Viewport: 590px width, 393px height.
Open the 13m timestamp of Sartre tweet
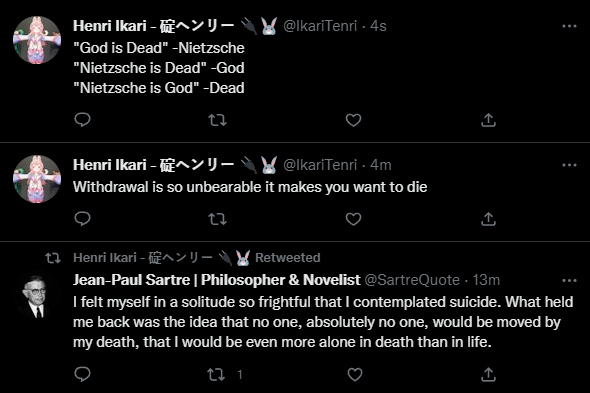[x=486, y=280]
